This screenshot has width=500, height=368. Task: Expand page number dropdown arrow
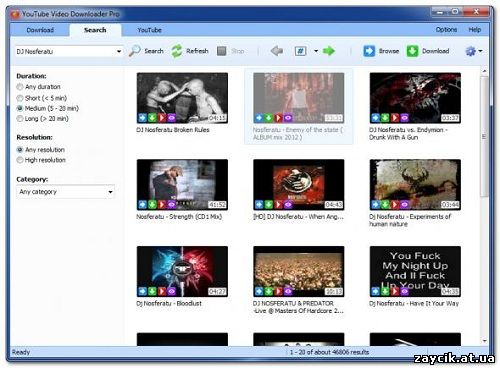[316, 51]
